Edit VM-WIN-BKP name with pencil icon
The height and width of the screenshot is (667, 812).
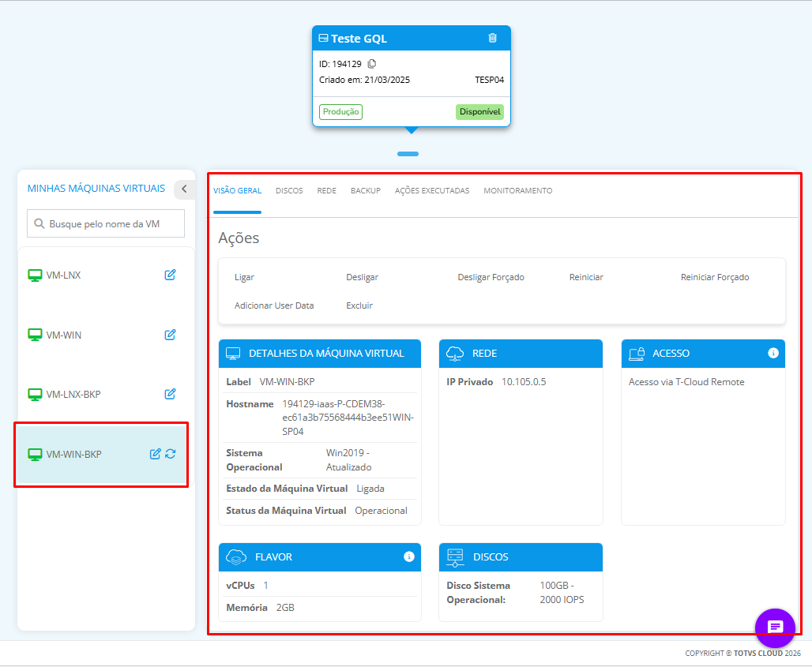click(155, 454)
